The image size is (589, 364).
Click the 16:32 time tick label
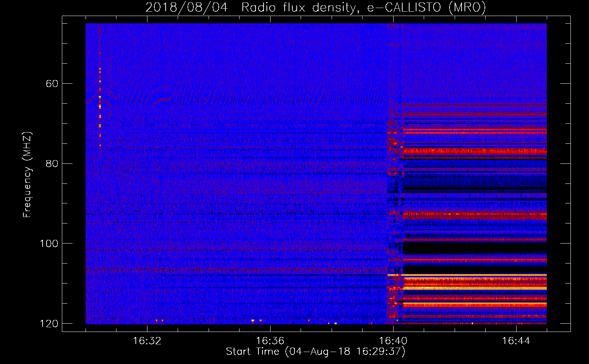coord(147,341)
